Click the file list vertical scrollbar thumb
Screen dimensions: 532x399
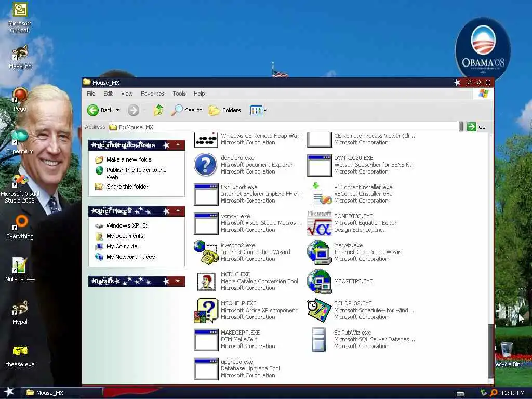pyautogui.click(x=490, y=351)
